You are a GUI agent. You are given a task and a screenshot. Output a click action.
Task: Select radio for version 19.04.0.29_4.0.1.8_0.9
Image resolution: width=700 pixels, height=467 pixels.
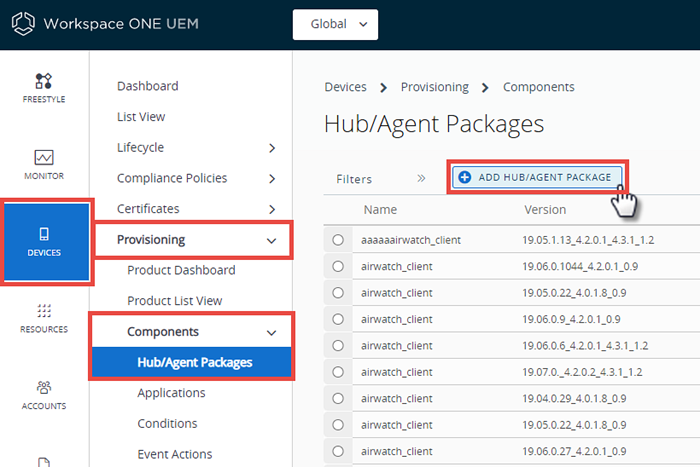click(x=338, y=398)
